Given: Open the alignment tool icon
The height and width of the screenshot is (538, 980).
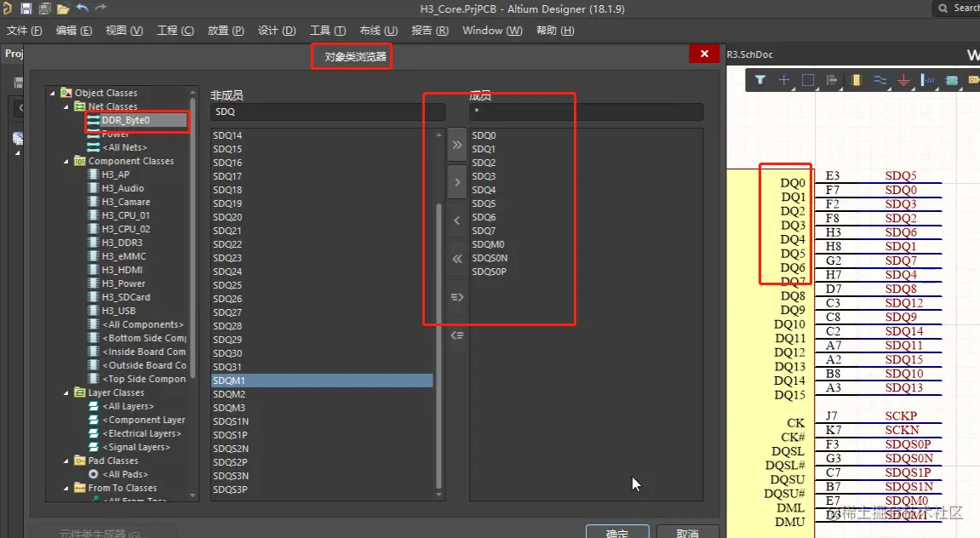Looking at the screenshot, I should tap(832, 81).
